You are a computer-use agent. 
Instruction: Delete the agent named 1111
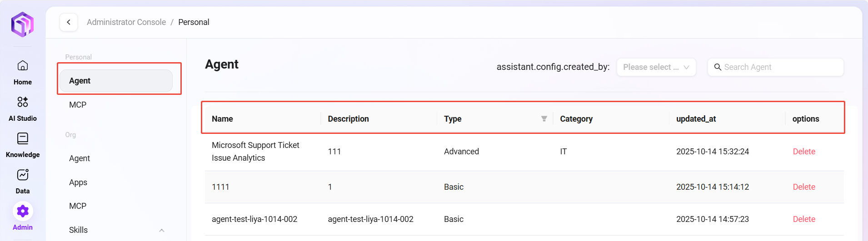click(x=803, y=187)
